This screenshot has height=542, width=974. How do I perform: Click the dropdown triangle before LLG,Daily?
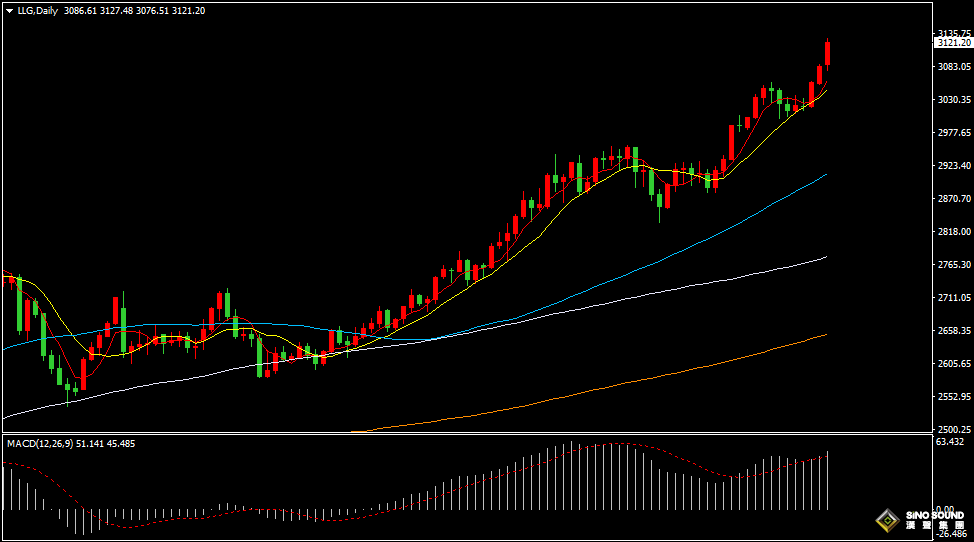[10, 11]
